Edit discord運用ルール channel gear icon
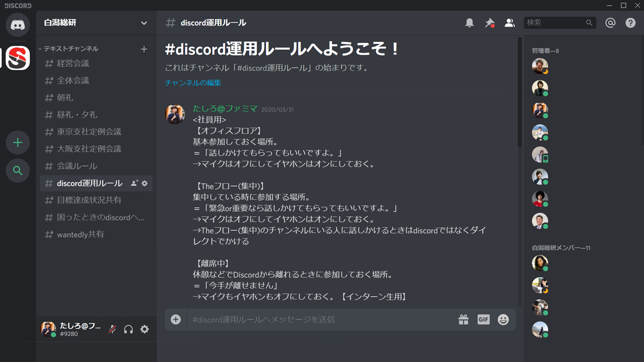Viewport: 644px width, 362px height. [x=144, y=184]
